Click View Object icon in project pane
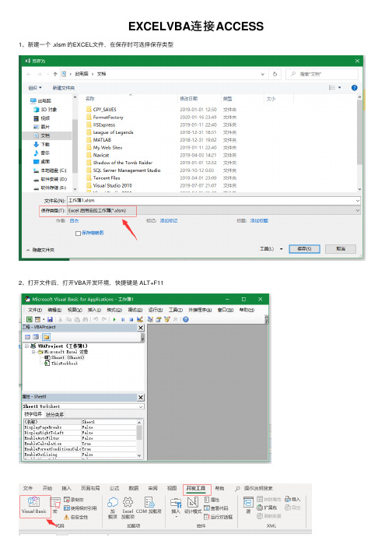 click(36, 336)
